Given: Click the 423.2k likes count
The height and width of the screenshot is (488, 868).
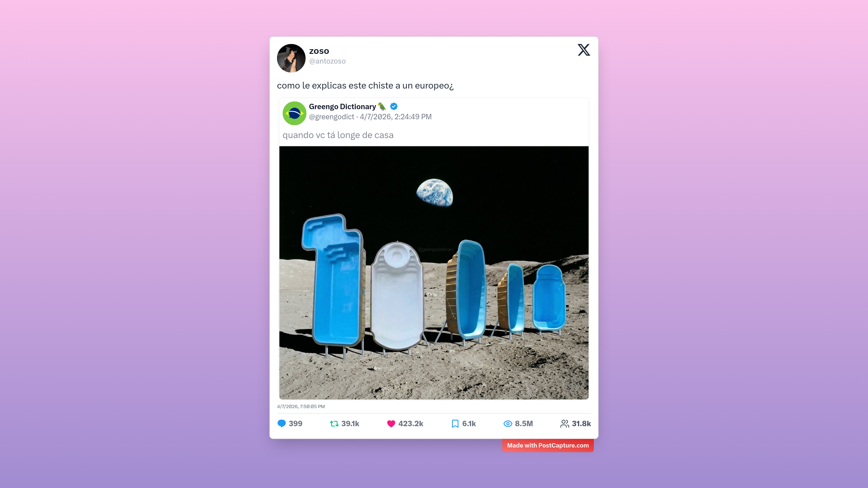Looking at the screenshot, I should (x=411, y=424).
